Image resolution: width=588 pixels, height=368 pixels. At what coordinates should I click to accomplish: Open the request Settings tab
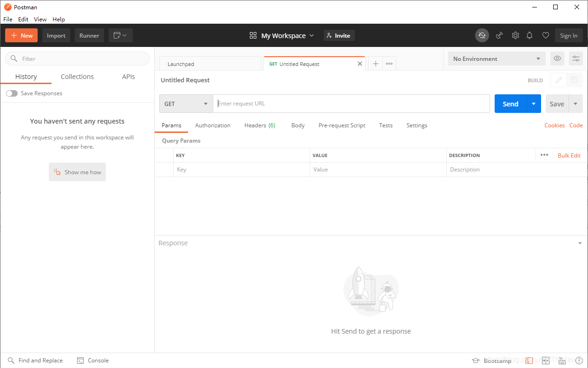(417, 125)
